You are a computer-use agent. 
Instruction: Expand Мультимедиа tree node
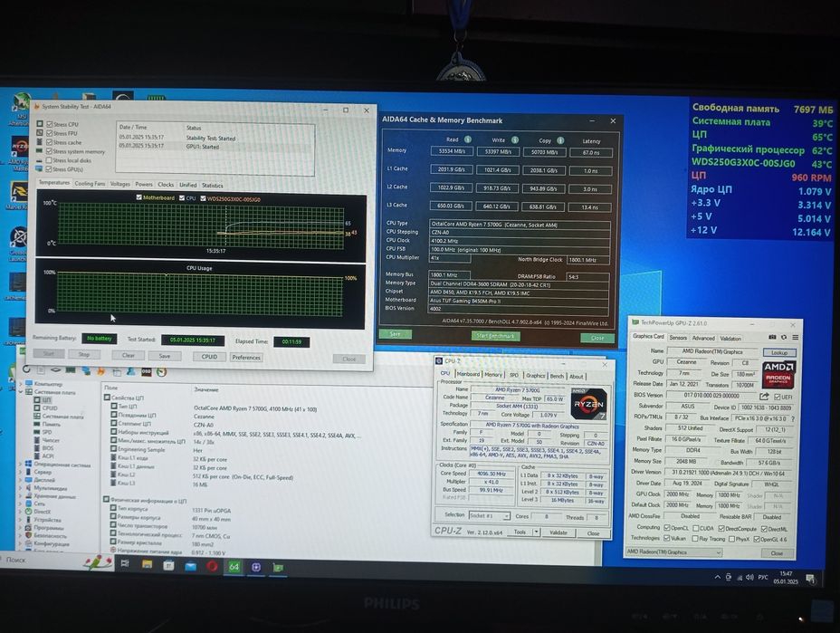click(x=21, y=488)
